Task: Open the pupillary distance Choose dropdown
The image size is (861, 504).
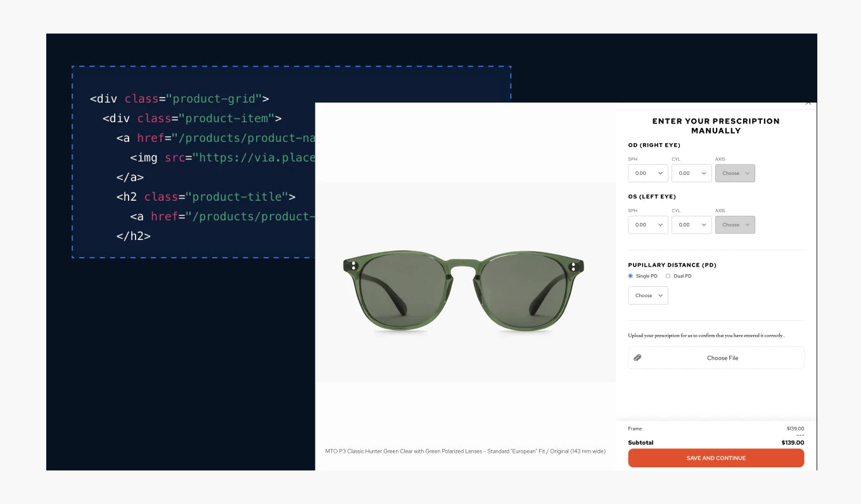Action: pyautogui.click(x=647, y=296)
